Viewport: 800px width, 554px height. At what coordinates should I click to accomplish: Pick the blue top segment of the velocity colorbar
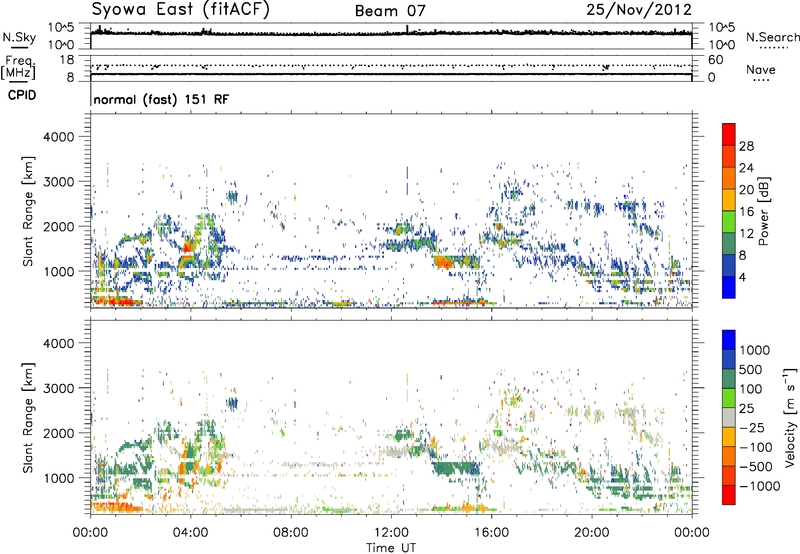coord(729,340)
